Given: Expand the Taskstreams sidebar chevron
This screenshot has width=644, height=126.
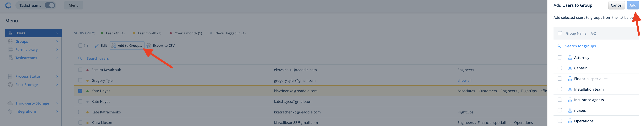Looking at the screenshot, I should coord(57,58).
